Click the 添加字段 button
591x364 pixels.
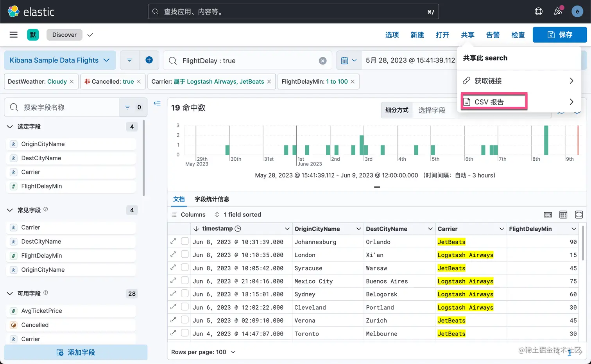[x=76, y=352]
